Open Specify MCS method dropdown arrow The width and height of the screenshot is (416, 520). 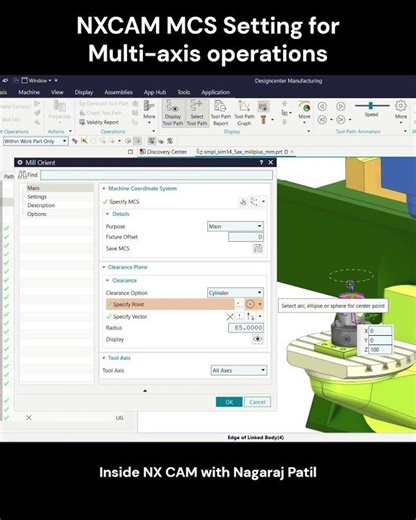(x=263, y=201)
